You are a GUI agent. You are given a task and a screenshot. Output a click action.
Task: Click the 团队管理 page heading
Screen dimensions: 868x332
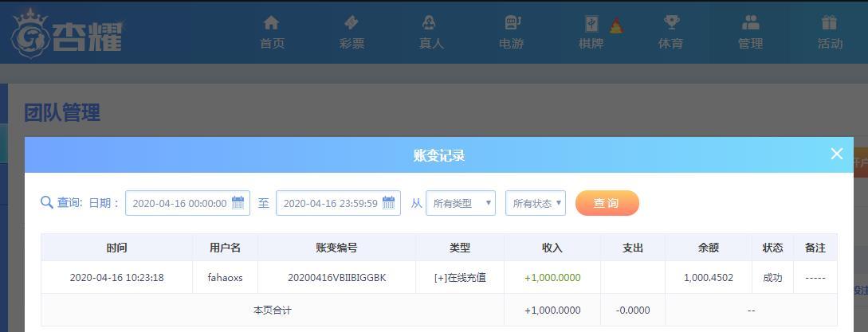point(62,112)
